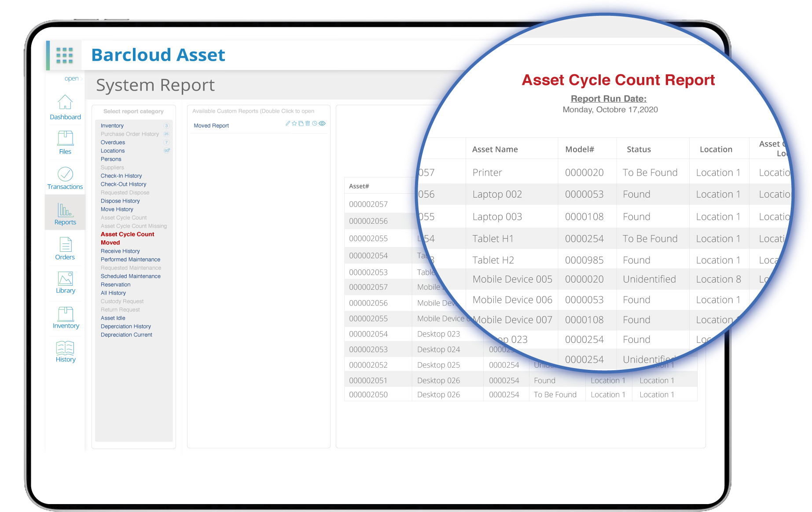812x512 pixels.
Task: Schedule Moved Report using clock icon
Action: [x=315, y=124]
